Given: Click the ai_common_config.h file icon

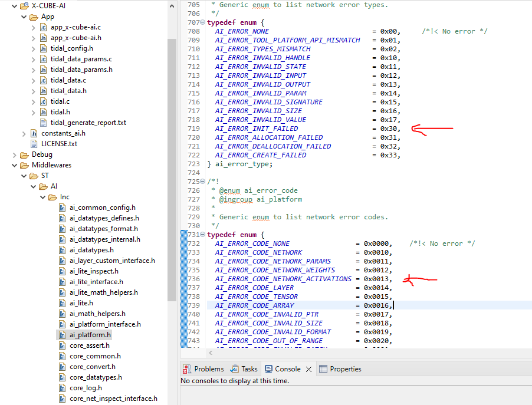Looking at the screenshot, I should pos(62,208).
